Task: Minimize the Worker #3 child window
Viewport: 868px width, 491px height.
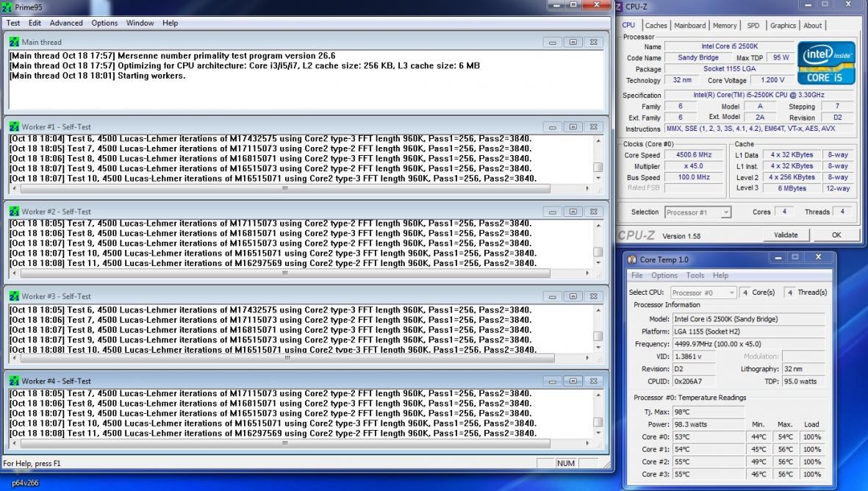Action: pyautogui.click(x=553, y=296)
